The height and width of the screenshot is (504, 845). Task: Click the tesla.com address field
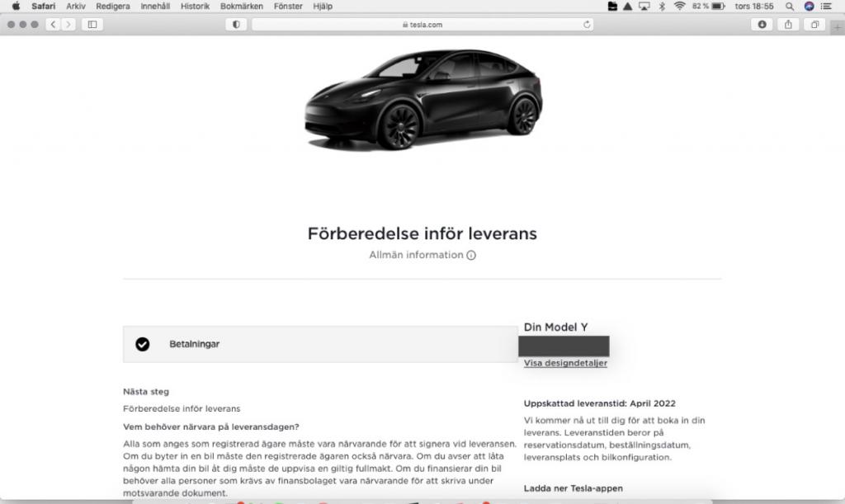coord(422,24)
